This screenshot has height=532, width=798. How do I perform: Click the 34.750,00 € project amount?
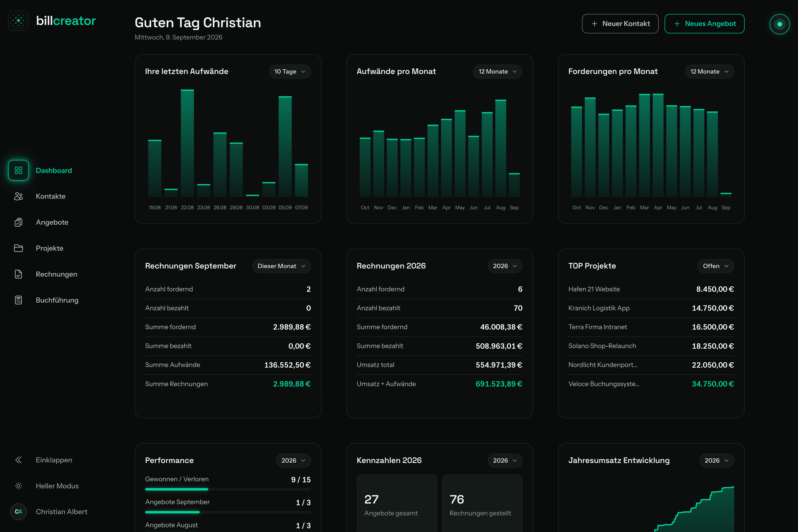click(713, 384)
